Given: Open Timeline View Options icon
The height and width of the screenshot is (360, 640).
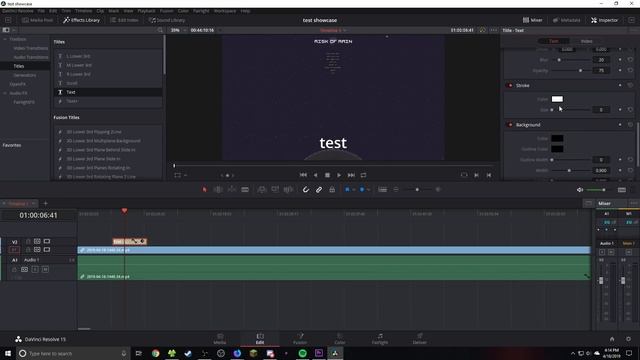Looking at the screenshot, I should [382, 189].
